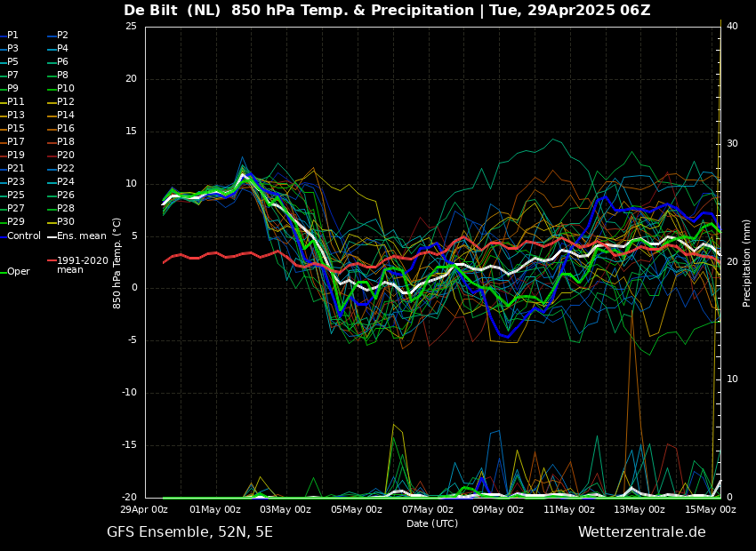Click legend item 'P29'
Viewport: 756px width, 551px height.
point(15,221)
